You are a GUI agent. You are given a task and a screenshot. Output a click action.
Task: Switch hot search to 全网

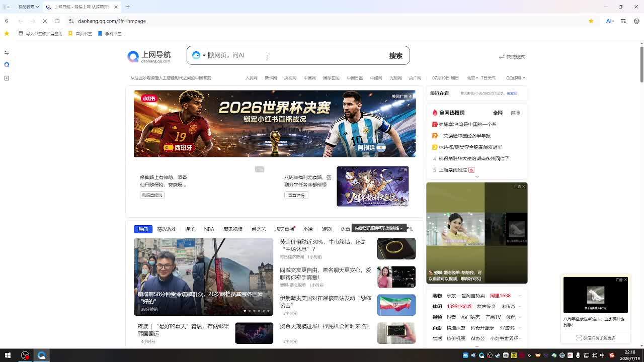click(498, 113)
